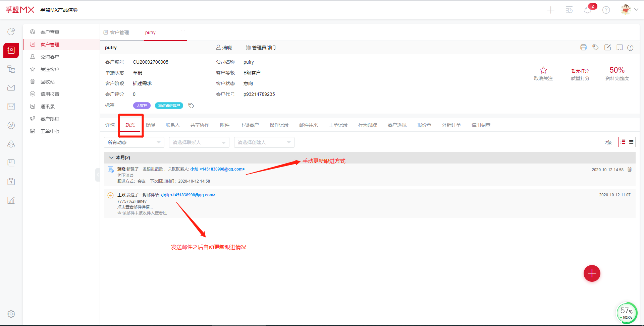The height and width of the screenshot is (326, 644).
Task: Select 公海客户 in the side menu
Action: tap(50, 57)
